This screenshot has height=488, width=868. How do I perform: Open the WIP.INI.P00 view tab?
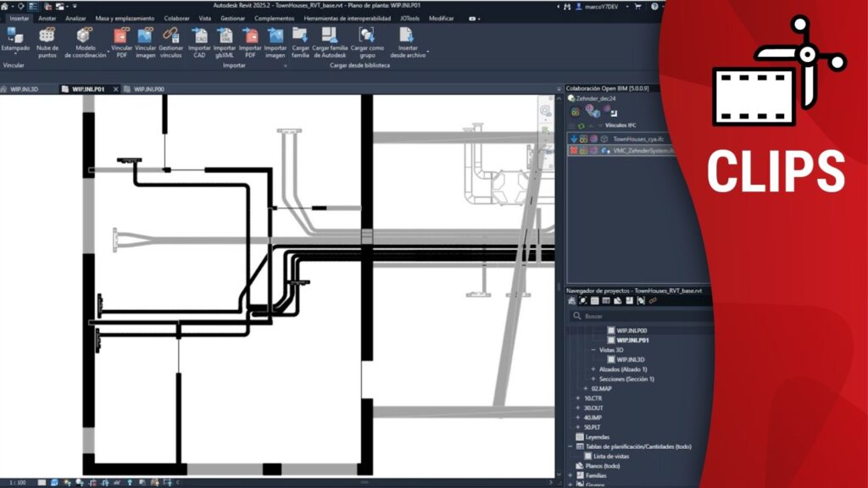click(x=148, y=88)
